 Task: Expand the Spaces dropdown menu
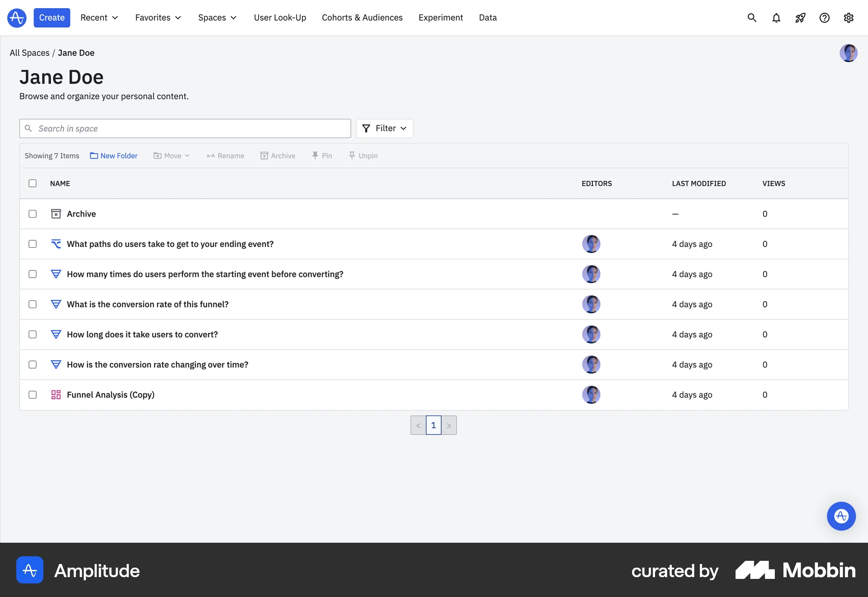tap(217, 18)
